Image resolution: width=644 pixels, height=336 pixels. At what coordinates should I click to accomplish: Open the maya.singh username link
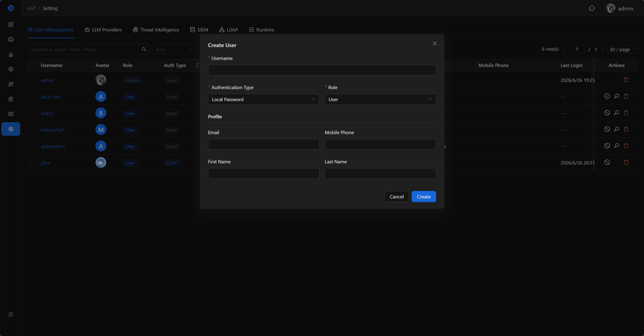(53, 129)
